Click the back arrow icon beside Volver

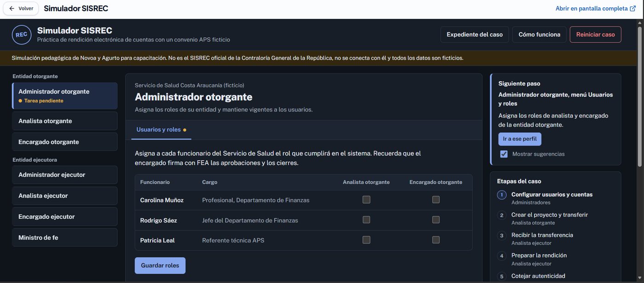point(11,8)
